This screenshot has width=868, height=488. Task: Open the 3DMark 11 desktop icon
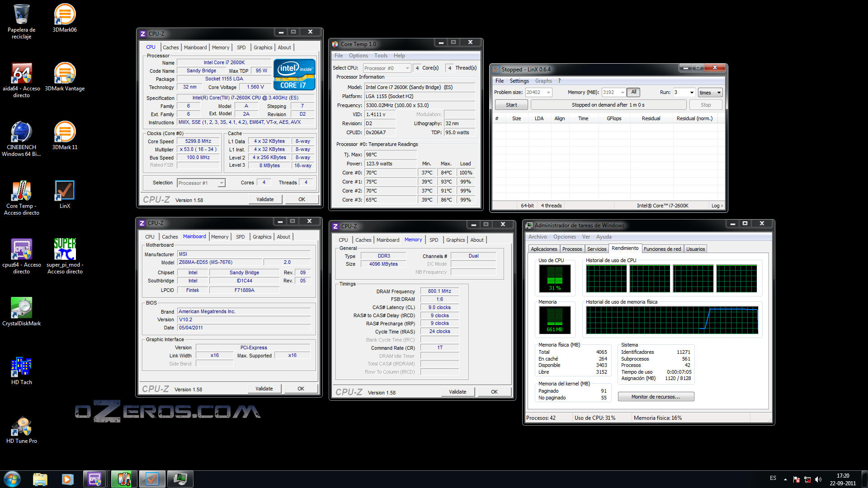[x=65, y=136]
